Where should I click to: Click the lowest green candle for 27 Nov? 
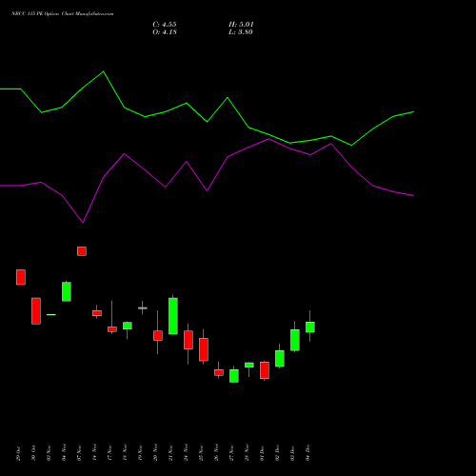234,376
